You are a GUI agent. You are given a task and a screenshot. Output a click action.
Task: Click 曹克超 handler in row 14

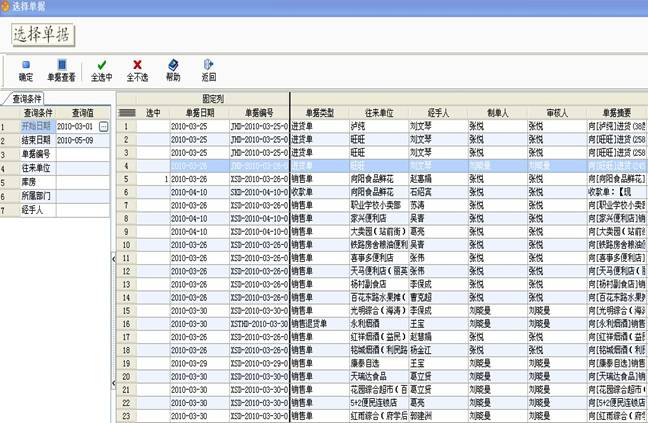[x=421, y=297]
